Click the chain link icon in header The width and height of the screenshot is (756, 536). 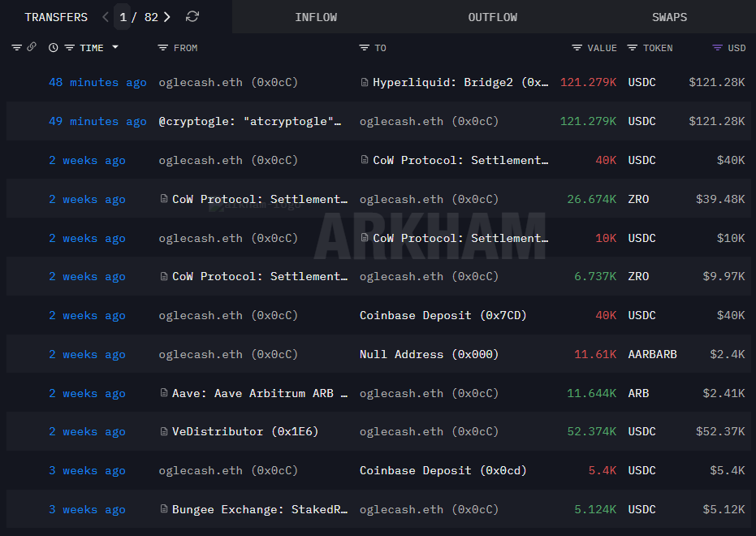click(32, 47)
